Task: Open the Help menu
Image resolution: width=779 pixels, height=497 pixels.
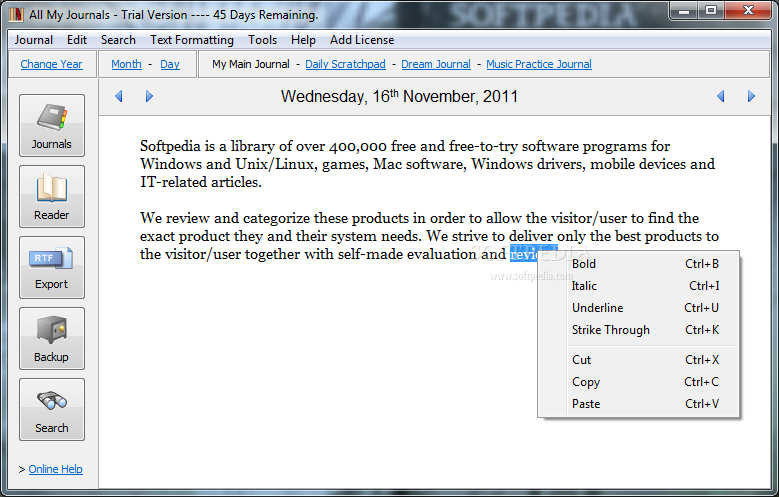Action: click(x=303, y=40)
